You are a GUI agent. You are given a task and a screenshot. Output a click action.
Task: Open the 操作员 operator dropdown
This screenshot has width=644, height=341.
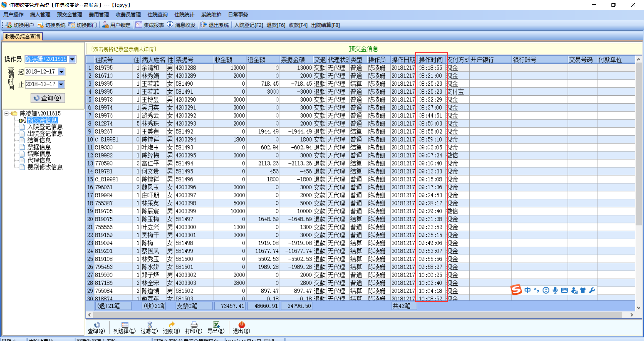point(72,59)
